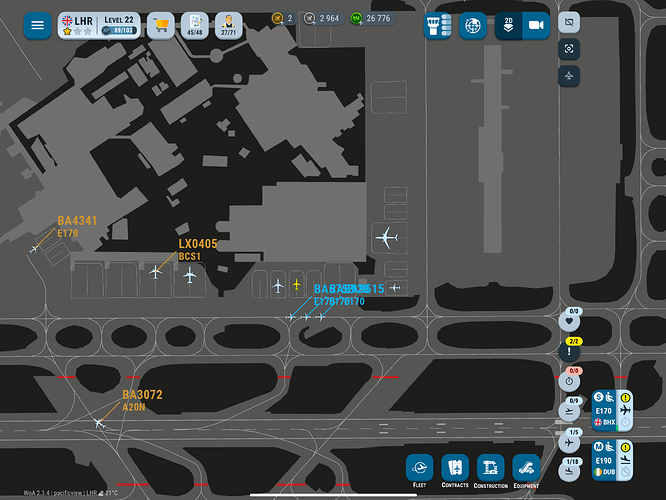The height and width of the screenshot is (500, 666).
Task: Open the control tower list view
Action: [x=437, y=25]
